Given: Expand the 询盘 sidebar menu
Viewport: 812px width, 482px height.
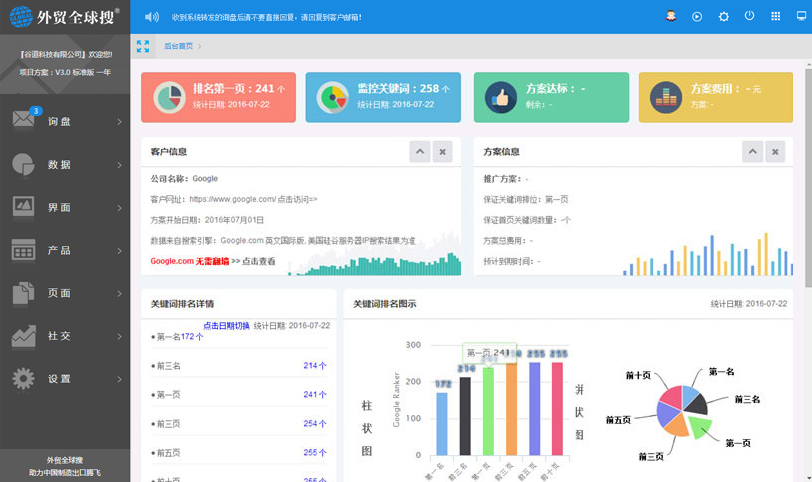Looking at the screenshot, I should point(65,122).
